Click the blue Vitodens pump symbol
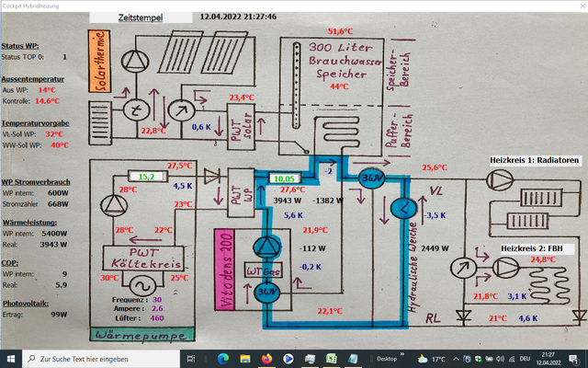 click(x=266, y=247)
